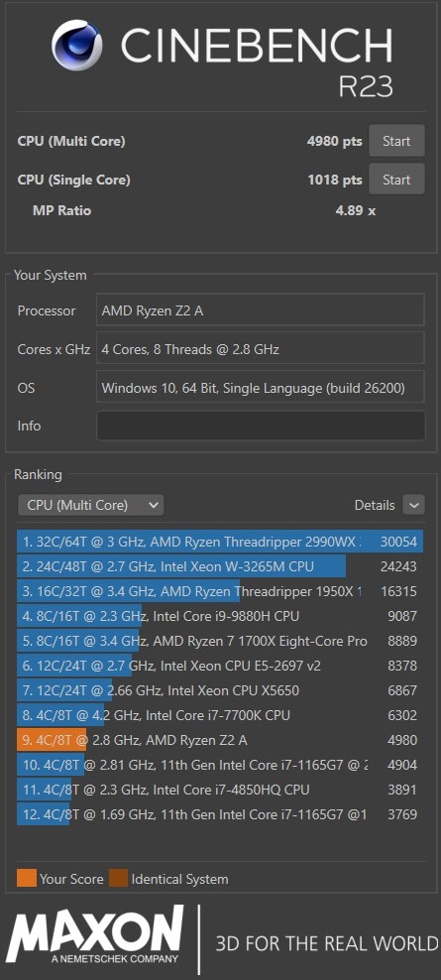Viewport: 441px width, 980px height.
Task: Expand the Details chevron in Ranking
Action: 413,505
